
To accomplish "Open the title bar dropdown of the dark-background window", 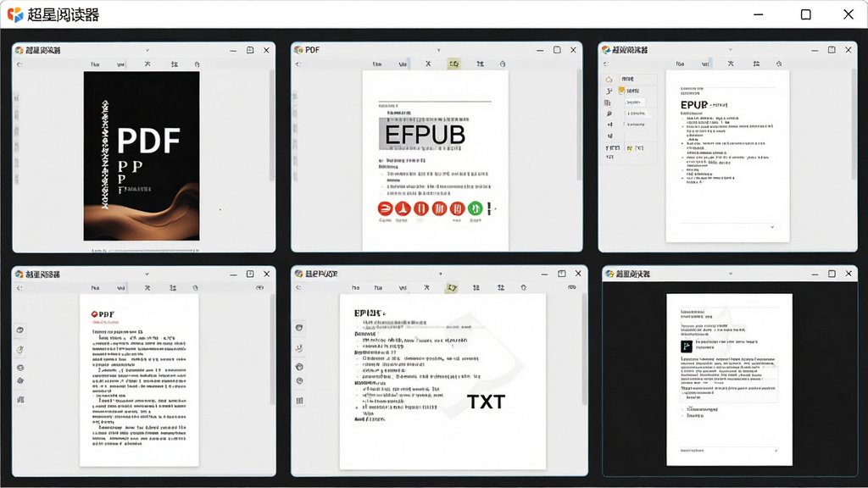I will click(x=730, y=274).
